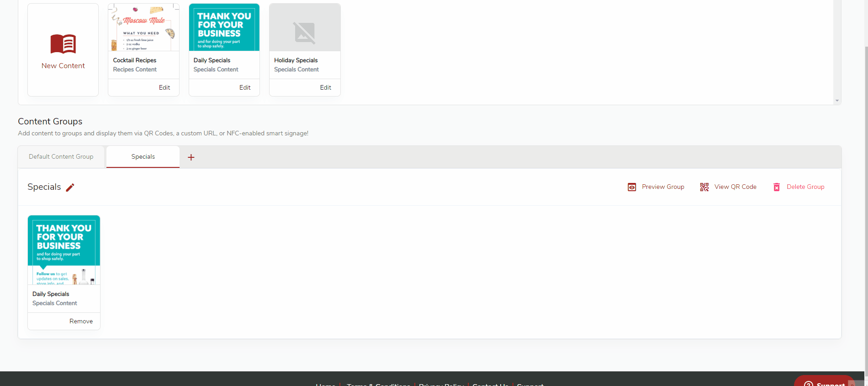Click the Support chat button
The image size is (868, 386).
(x=825, y=381)
